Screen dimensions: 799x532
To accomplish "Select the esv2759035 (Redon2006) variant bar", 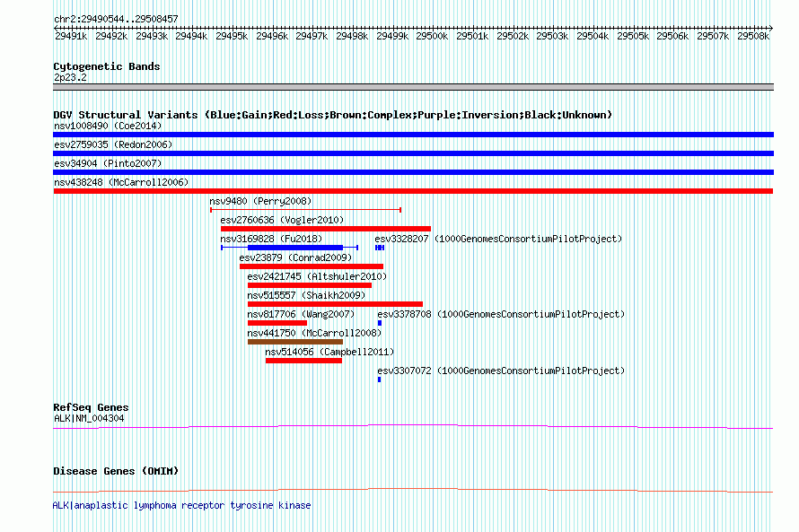I will tap(413, 153).
